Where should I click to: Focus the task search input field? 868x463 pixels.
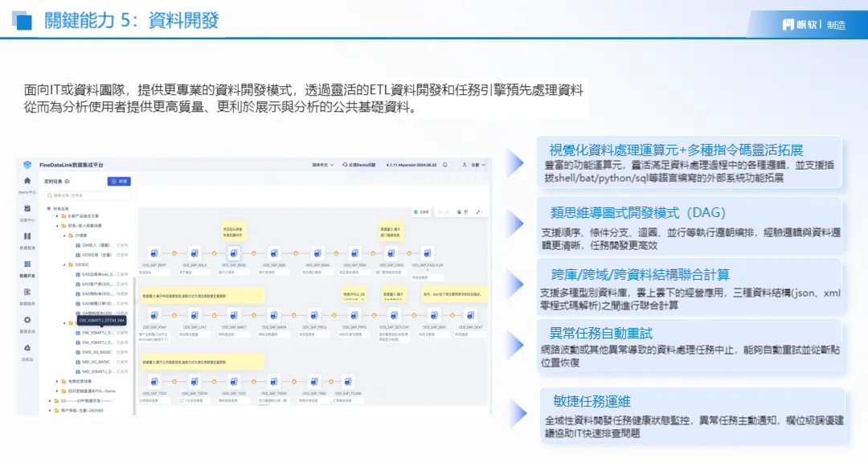point(88,195)
